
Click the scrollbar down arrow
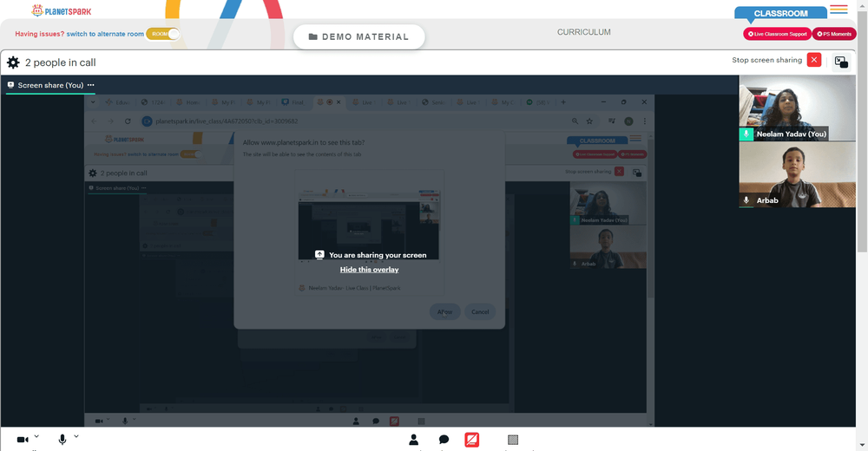tap(862, 446)
